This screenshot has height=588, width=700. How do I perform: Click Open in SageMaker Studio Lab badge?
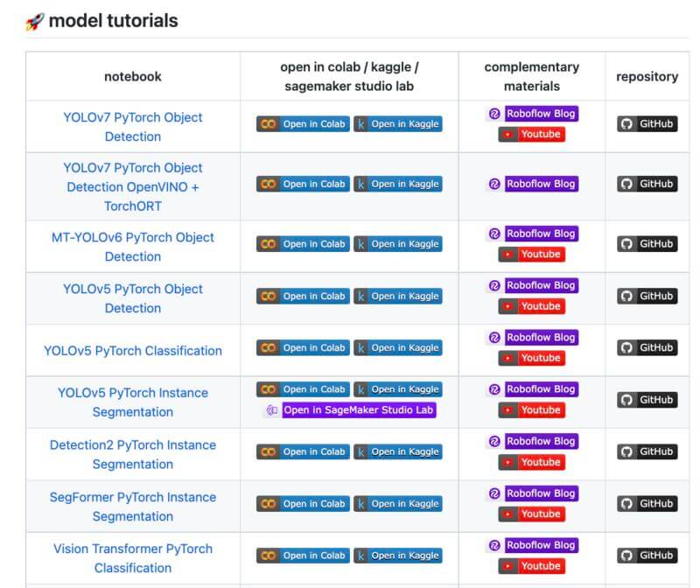(349, 409)
